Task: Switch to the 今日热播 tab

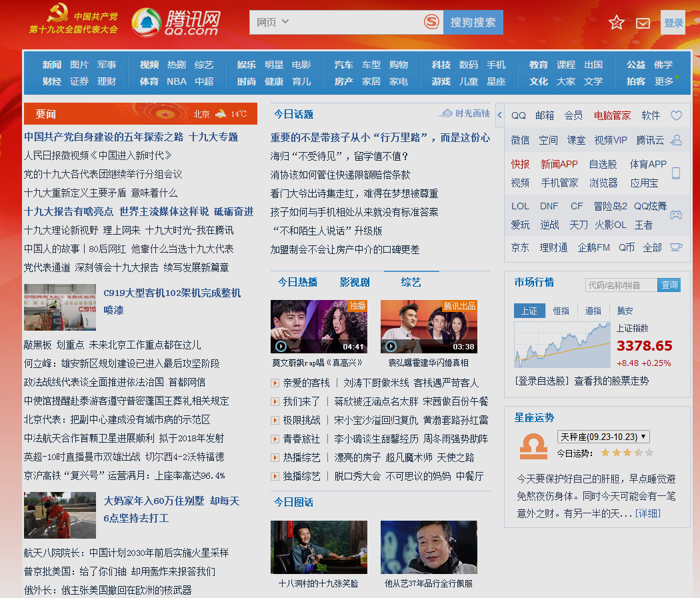Action: pyautogui.click(x=297, y=283)
